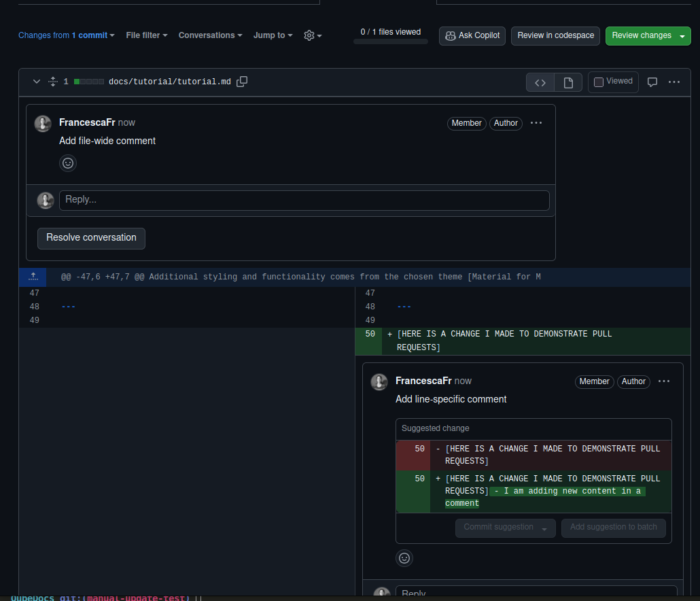Click the docs/tutorial/tutorial.md file name

pos(170,82)
